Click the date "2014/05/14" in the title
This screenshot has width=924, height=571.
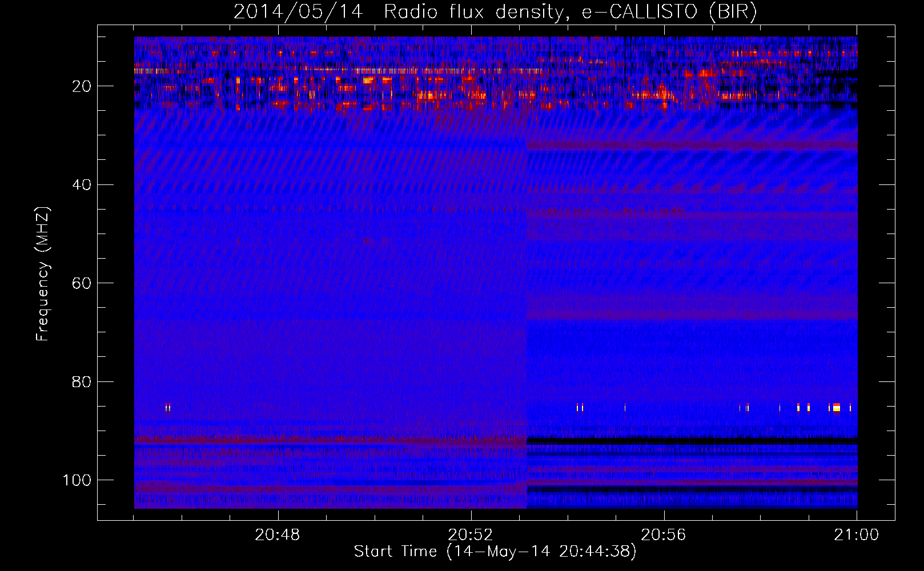click(298, 11)
